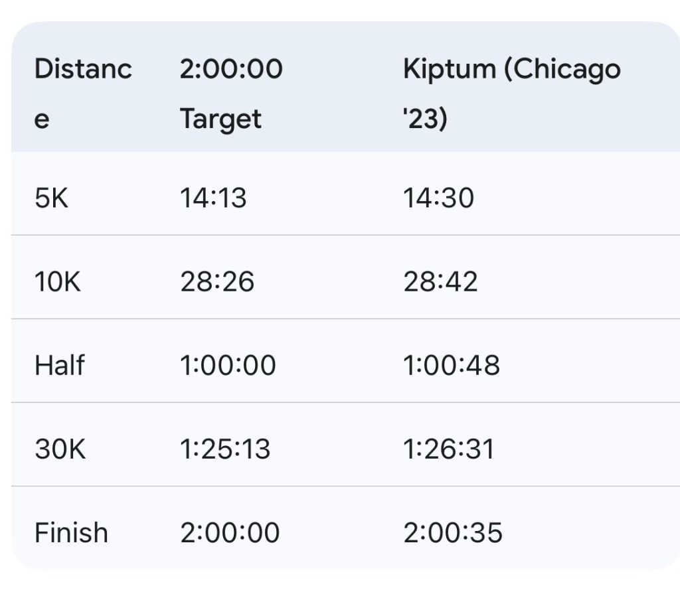Viewport: 680px width, 616px height.
Task: Click the '23) text in header
Action: 425,119
